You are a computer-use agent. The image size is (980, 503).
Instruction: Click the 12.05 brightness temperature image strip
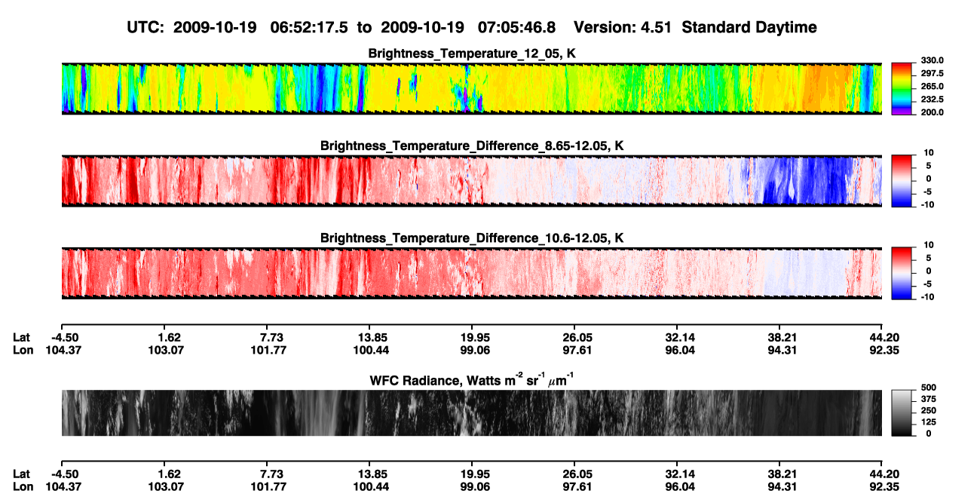pos(471,89)
